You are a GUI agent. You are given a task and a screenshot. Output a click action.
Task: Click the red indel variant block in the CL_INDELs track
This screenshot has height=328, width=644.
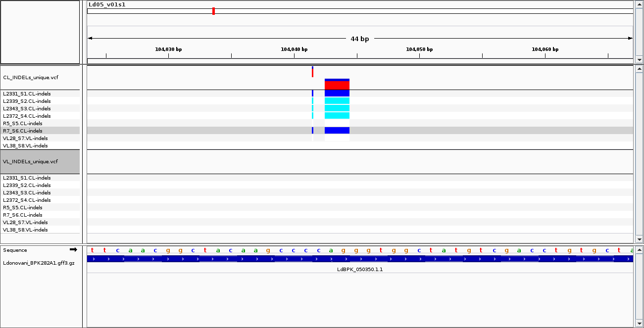click(x=337, y=85)
